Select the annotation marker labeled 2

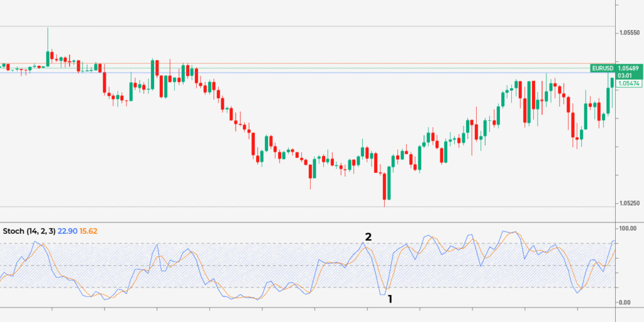coord(369,237)
